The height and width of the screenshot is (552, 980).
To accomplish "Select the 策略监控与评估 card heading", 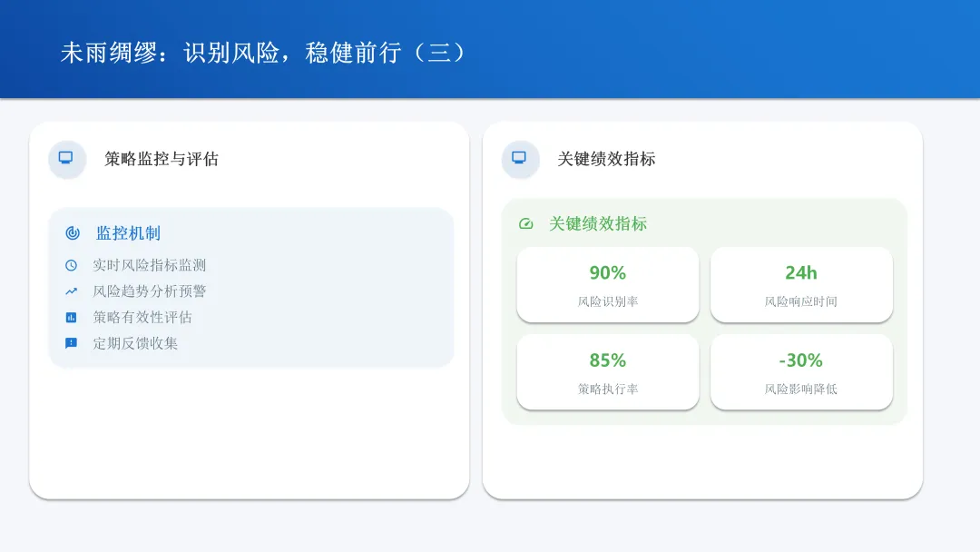I will point(162,159).
